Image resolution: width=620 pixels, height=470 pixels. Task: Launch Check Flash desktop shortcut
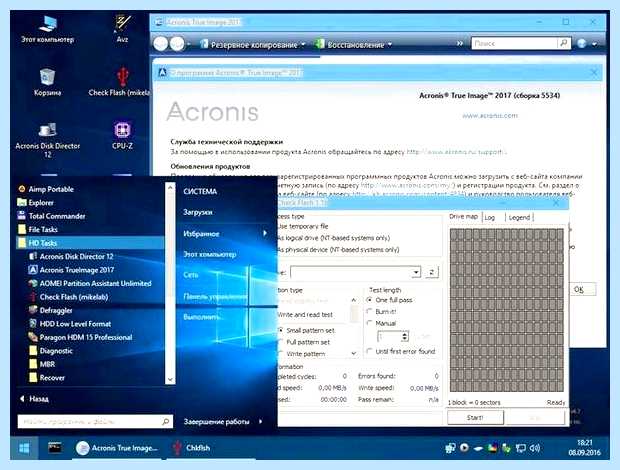[119, 82]
